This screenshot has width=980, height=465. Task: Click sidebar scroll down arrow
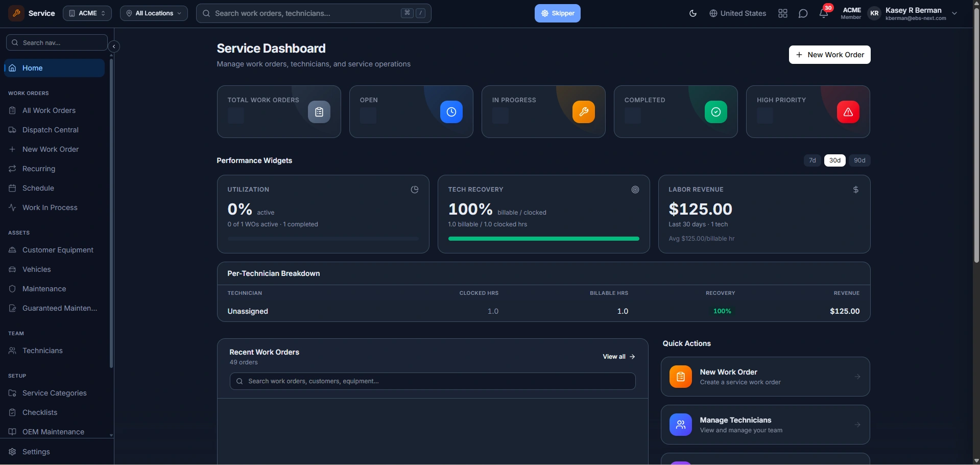click(x=111, y=436)
